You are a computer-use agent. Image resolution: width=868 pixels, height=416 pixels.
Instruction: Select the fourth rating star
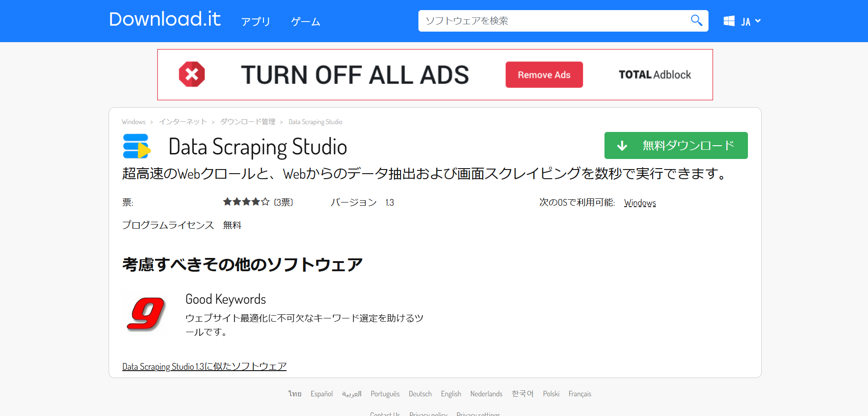point(255,201)
